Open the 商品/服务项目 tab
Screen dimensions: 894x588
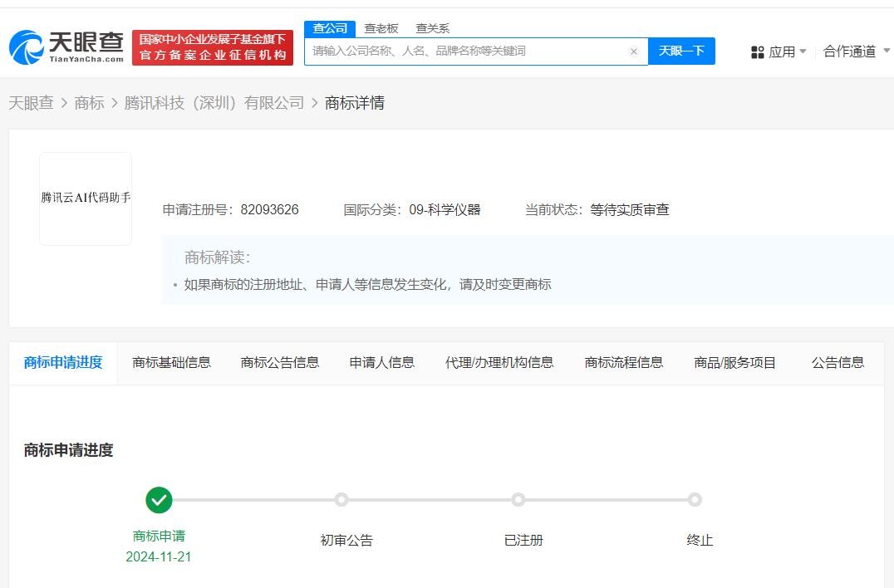pyautogui.click(x=734, y=362)
